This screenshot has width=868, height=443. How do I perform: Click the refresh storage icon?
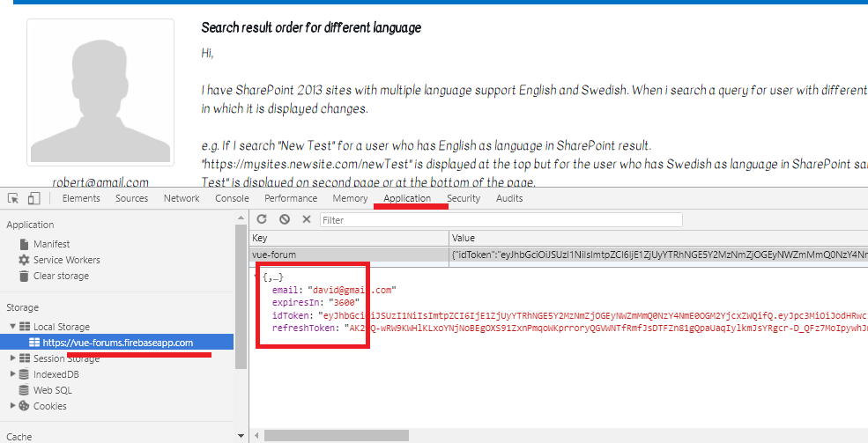(x=262, y=219)
